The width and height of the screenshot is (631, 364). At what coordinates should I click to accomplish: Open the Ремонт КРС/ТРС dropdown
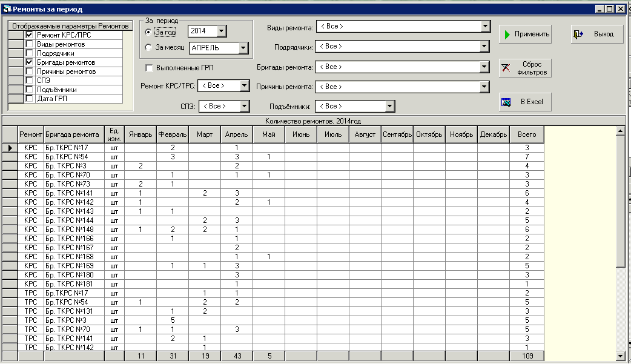(244, 86)
